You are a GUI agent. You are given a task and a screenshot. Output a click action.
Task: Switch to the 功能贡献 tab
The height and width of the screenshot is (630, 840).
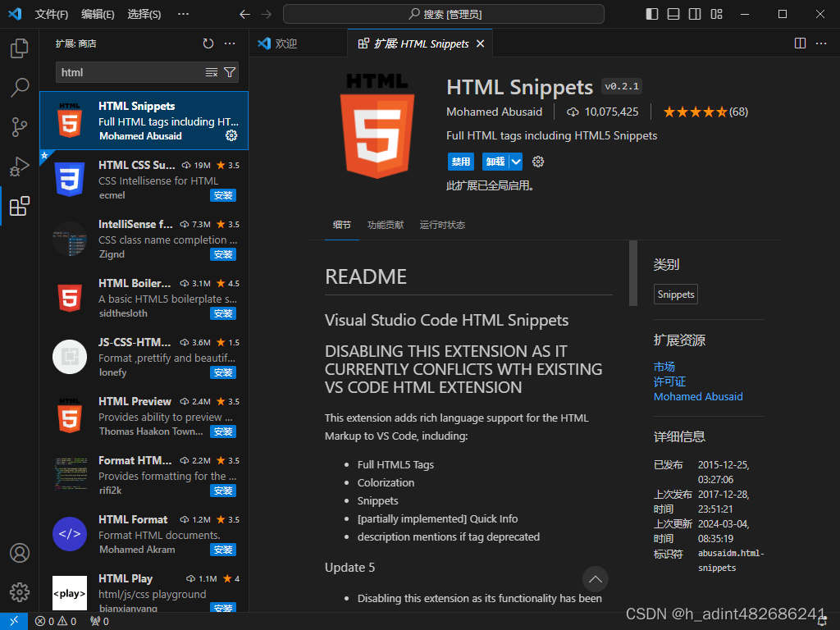(x=386, y=224)
